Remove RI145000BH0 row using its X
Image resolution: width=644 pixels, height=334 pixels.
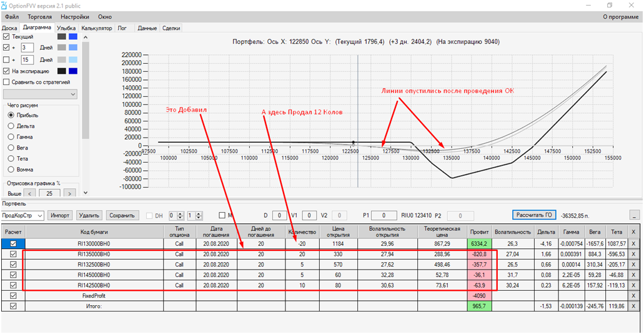click(633, 275)
